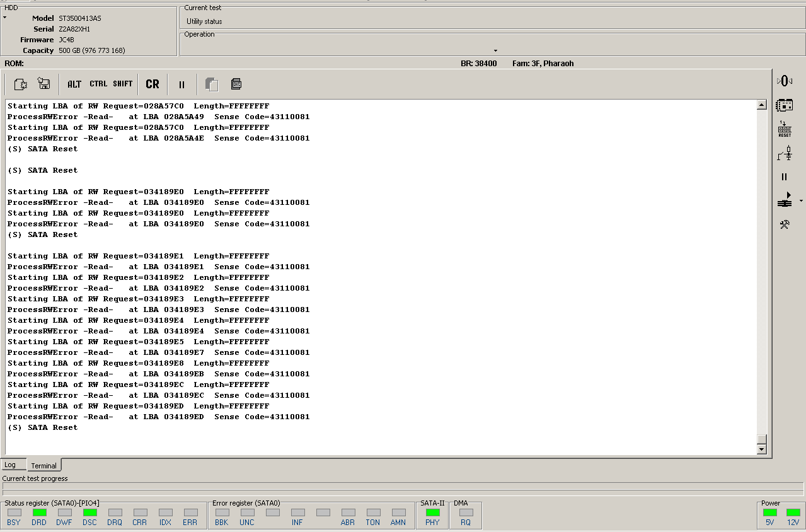Click the save-to-floppy icon in terminal toolbar

tap(43, 84)
